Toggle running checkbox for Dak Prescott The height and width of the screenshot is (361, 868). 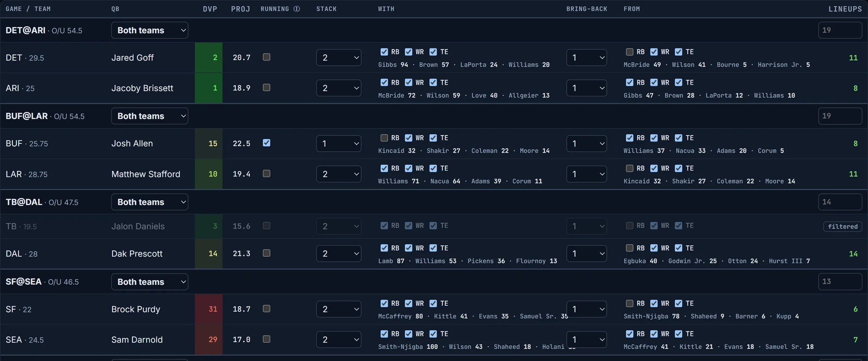267,253
